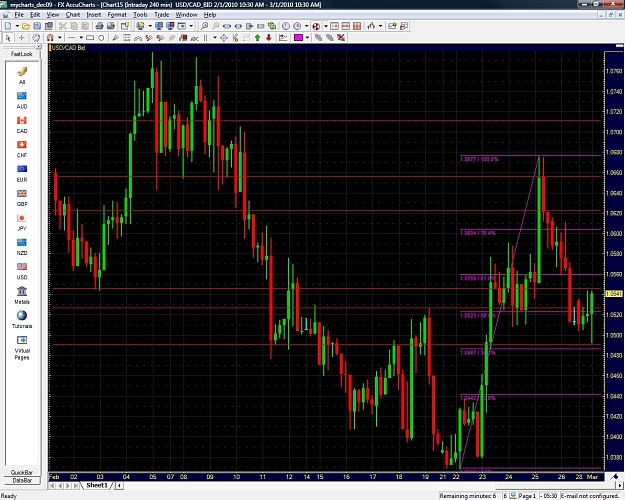Click the first sheet navigation arrow
The height and width of the screenshot is (500, 625).
coord(52,486)
